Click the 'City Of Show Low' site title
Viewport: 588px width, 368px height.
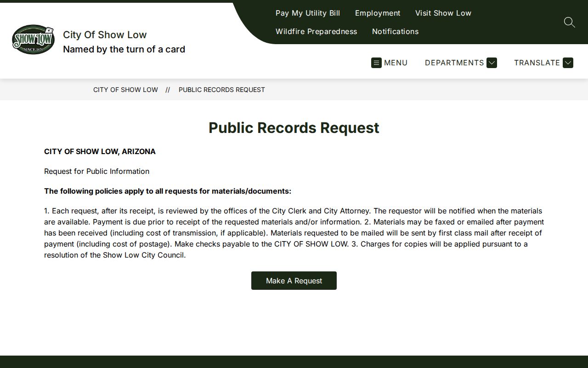tap(105, 34)
